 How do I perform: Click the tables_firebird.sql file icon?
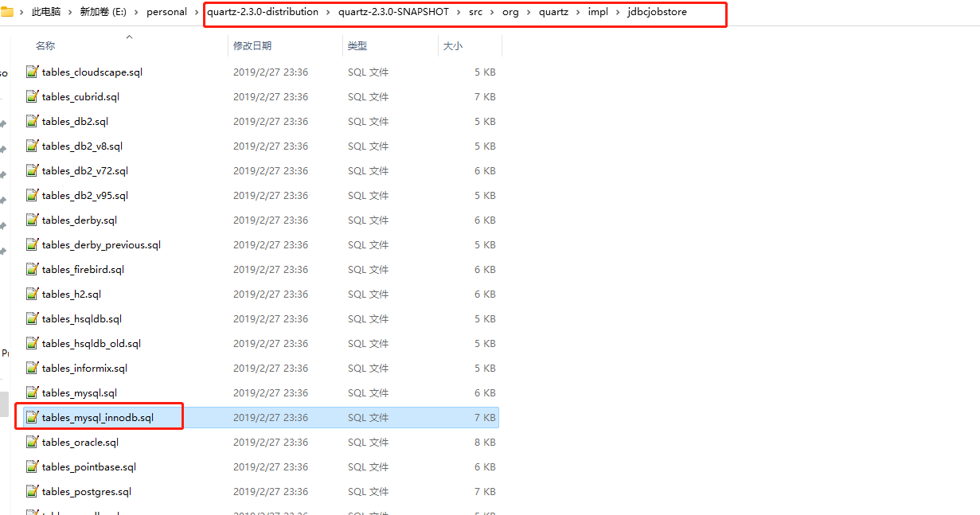coord(32,269)
